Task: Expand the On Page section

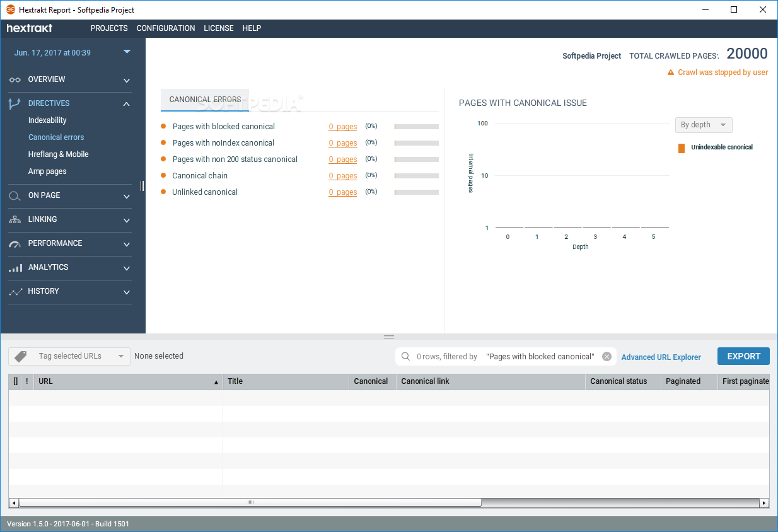Action: [127, 197]
